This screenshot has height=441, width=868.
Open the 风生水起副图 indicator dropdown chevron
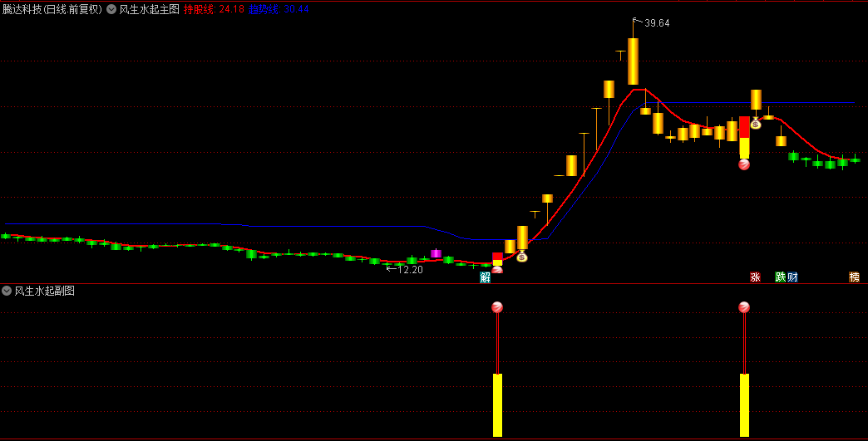pos(7,291)
